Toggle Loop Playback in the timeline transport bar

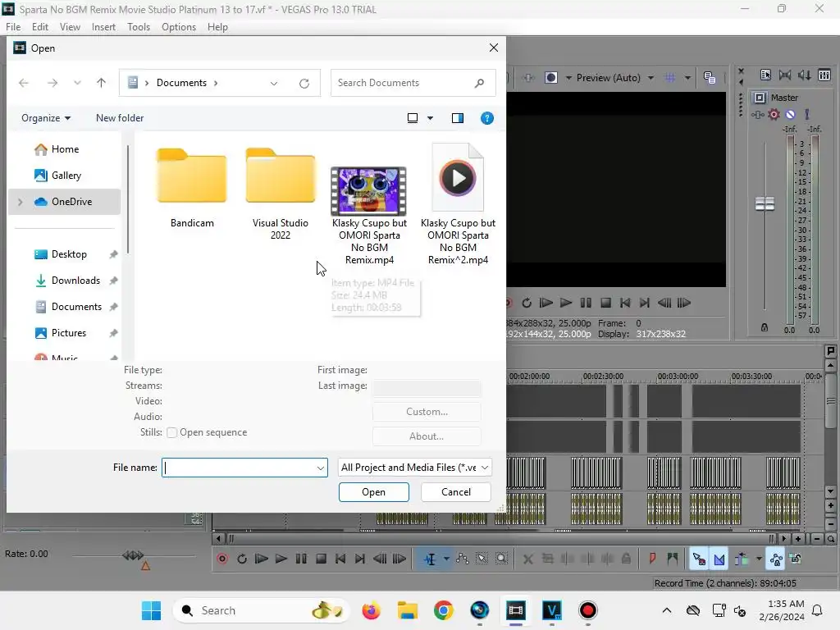pyautogui.click(x=242, y=559)
